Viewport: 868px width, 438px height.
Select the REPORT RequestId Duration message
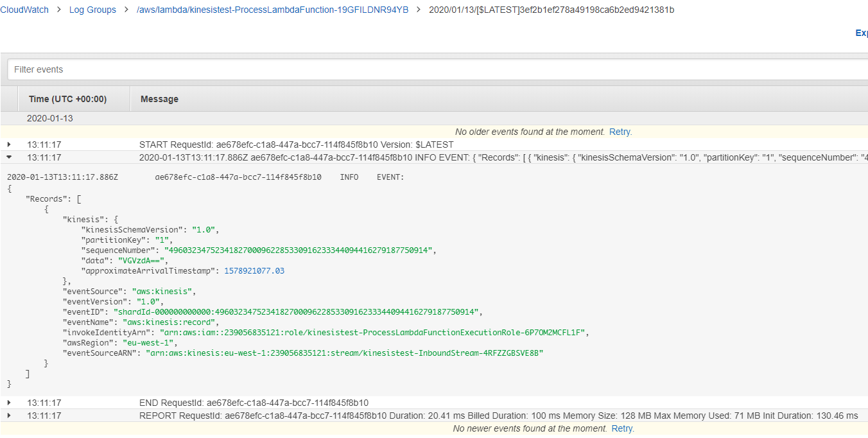(498, 416)
